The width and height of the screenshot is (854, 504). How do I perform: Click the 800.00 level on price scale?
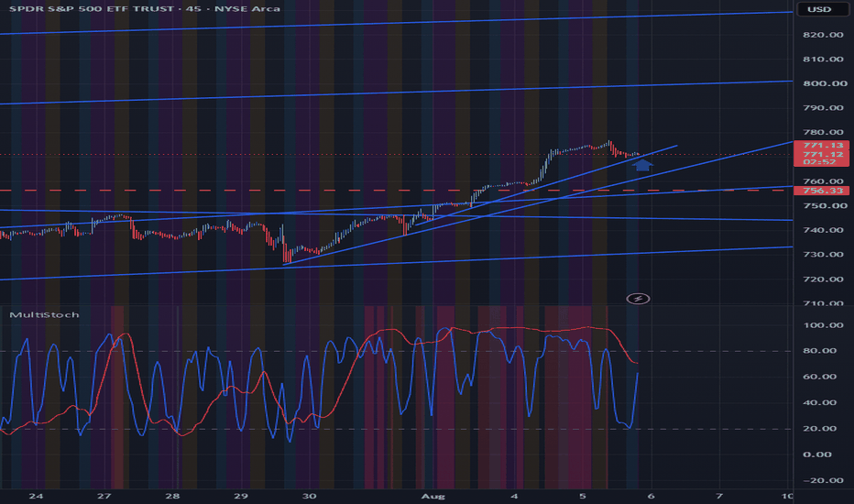click(825, 83)
